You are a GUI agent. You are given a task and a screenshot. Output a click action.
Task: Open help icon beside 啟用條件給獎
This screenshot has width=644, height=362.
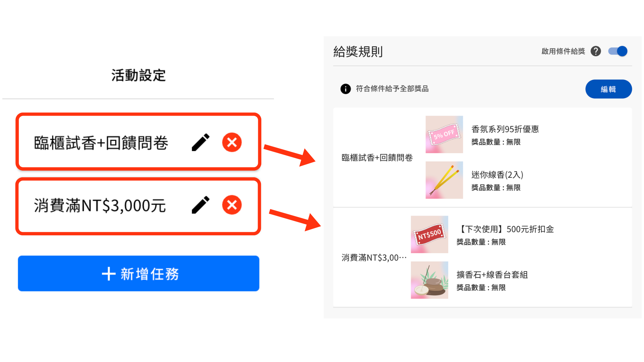pos(596,51)
